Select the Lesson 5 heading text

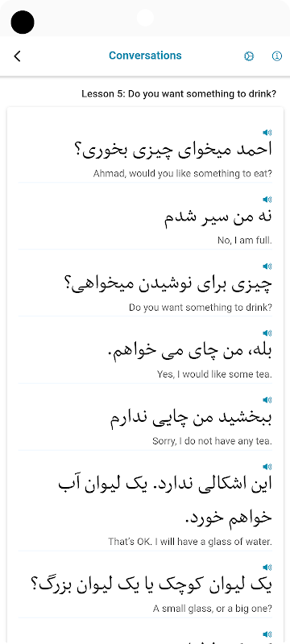[x=179, y=94]
